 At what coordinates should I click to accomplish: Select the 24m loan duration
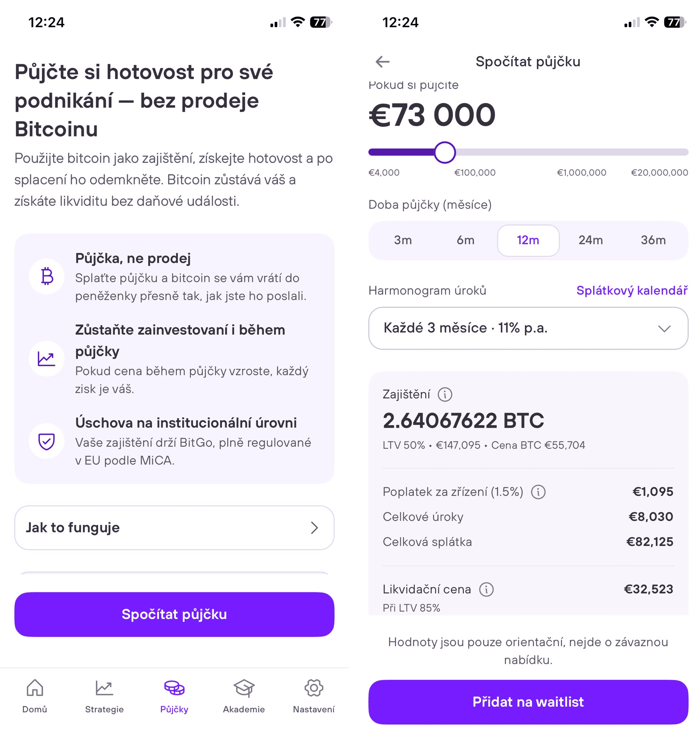[x=590, y=240]
